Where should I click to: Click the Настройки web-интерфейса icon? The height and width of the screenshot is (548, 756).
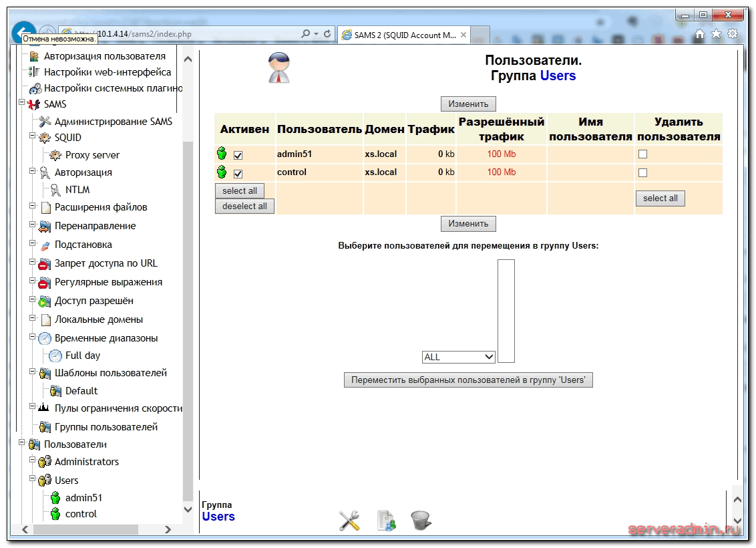tap(34, 72)
